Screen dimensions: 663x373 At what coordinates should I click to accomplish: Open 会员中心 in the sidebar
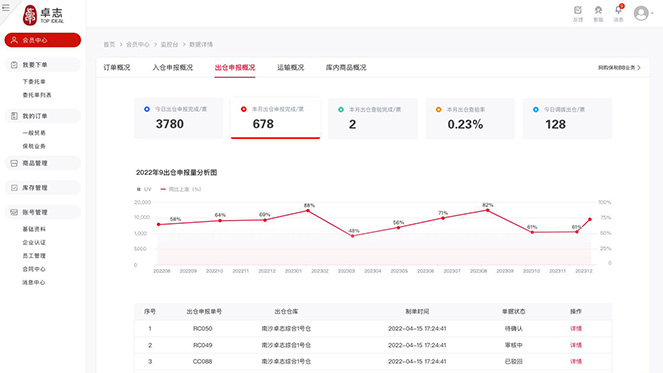click(x=43, y=40)
